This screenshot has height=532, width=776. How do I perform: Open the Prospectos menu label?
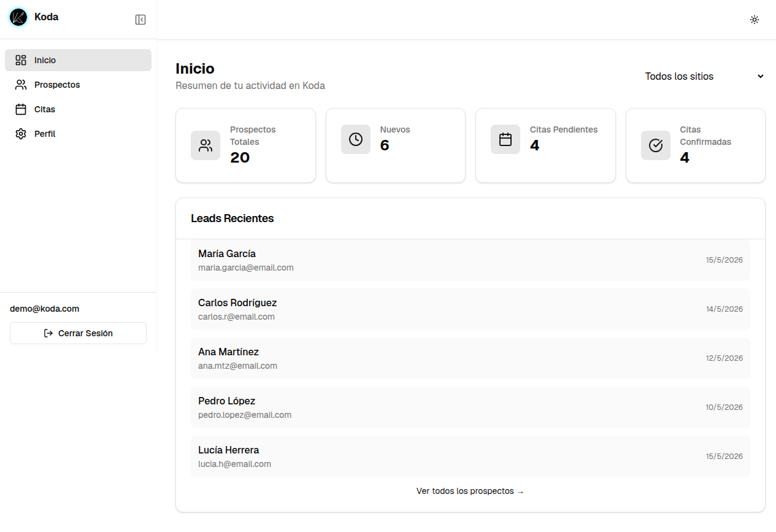57,85
